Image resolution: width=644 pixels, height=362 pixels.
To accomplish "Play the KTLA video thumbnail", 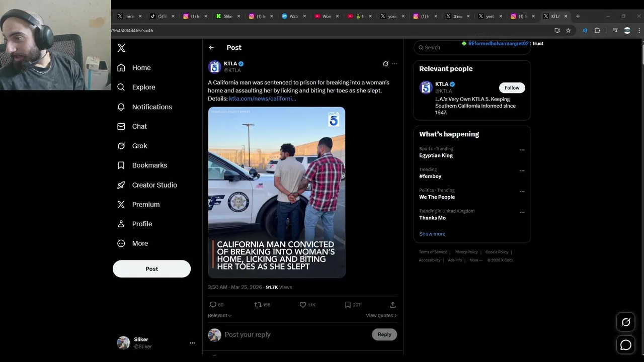I will point(277,192).
